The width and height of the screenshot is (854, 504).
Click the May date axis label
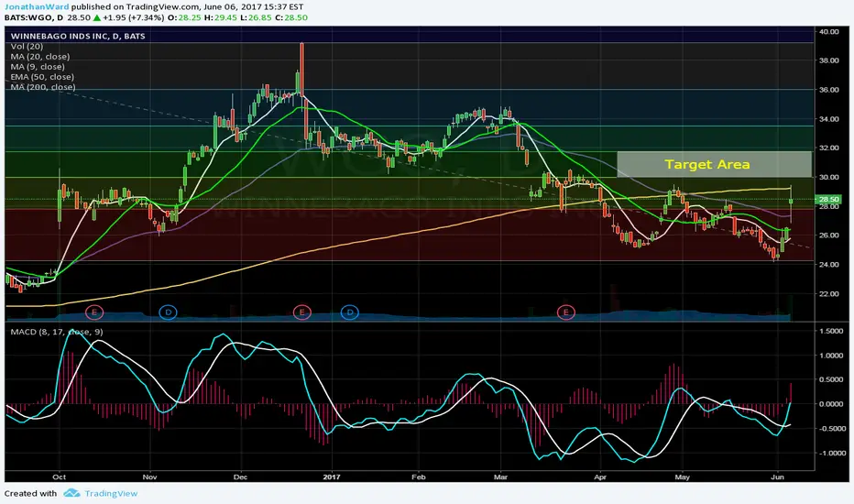click(683, 477)
